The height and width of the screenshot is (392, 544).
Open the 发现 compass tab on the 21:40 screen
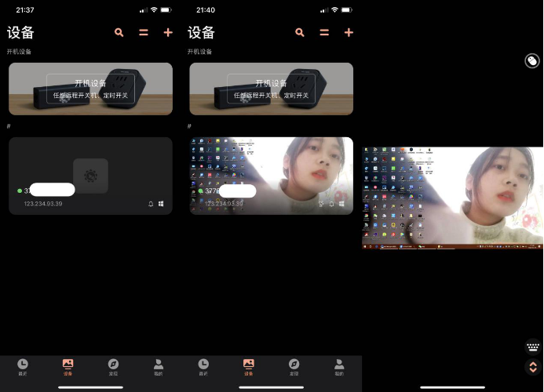point(294,367)
